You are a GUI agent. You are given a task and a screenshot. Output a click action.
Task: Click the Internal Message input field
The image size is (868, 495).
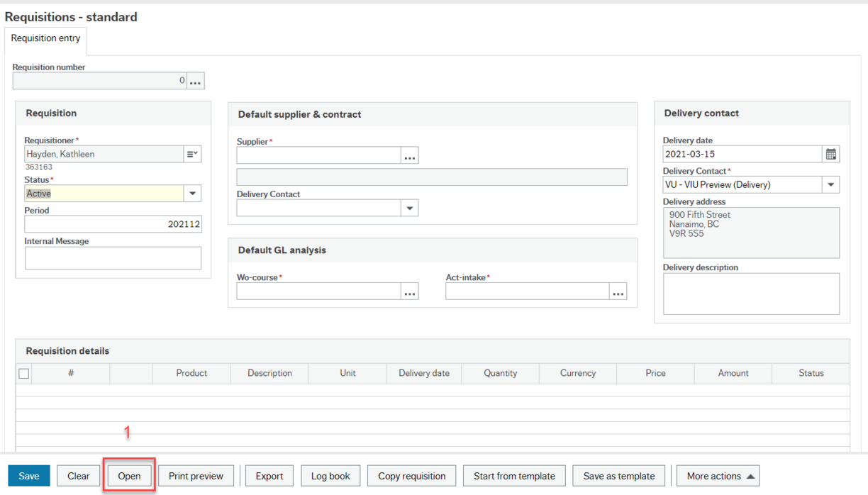(112, 257)
